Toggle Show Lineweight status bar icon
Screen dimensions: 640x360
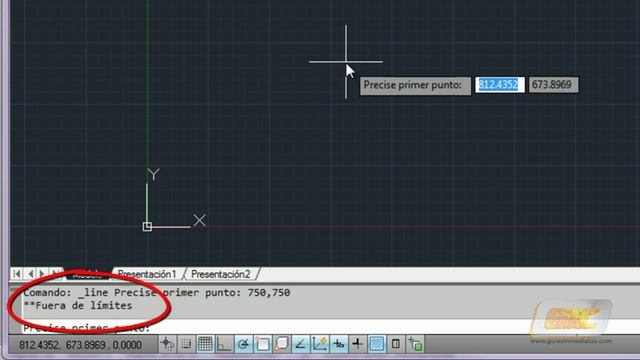[358, 344]
